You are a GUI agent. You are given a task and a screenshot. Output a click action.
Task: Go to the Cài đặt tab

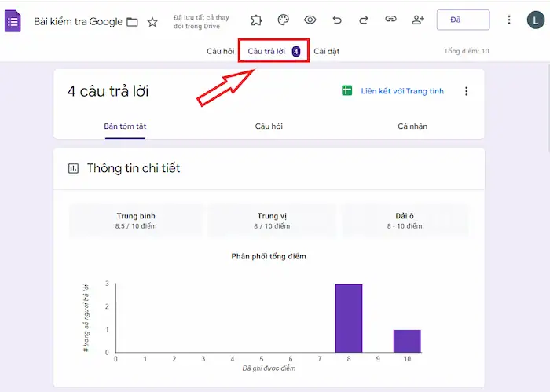pos(327,51)
